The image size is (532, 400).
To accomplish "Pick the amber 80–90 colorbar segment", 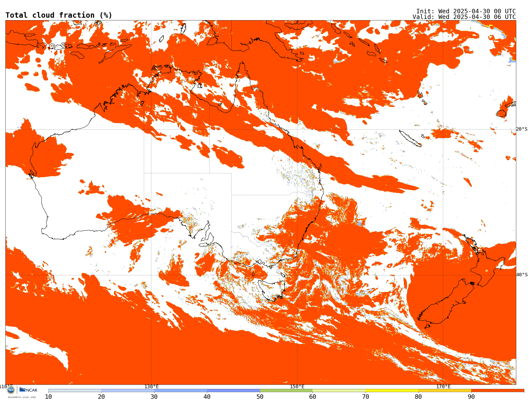I will click(x=445, y=391).
